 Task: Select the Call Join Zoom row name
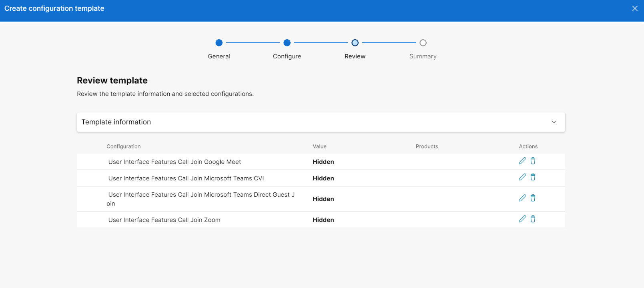click(164, 220)
